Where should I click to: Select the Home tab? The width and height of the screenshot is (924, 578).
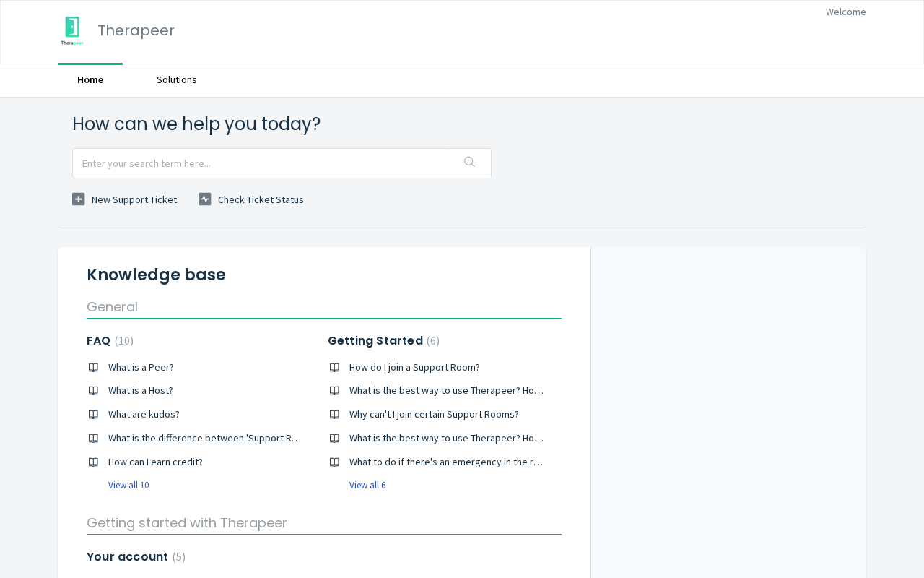(x=90, y=80)
